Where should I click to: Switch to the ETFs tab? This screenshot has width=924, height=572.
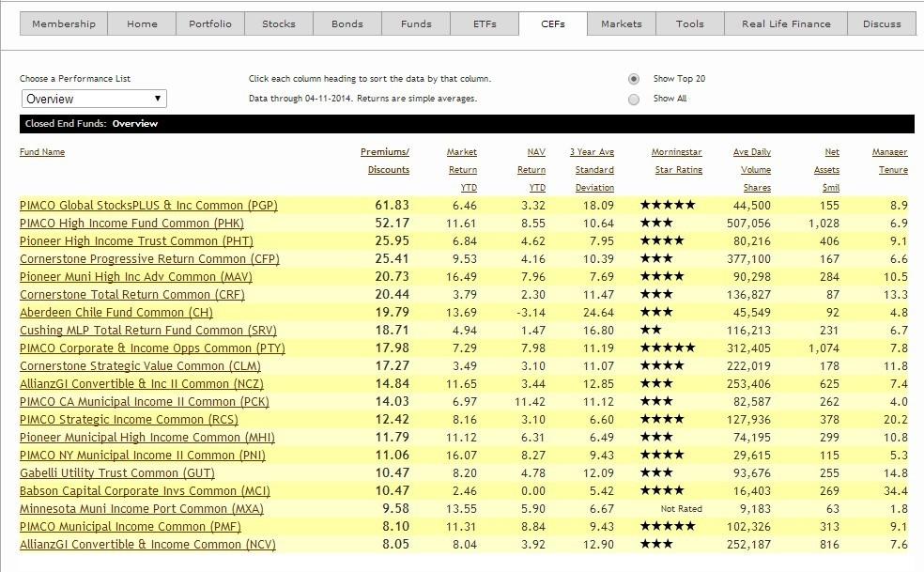485,24
